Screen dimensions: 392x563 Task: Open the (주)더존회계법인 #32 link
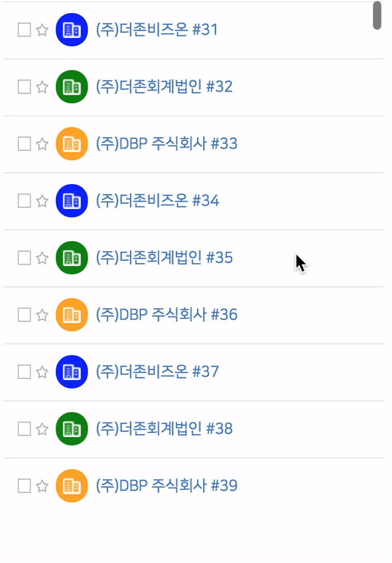tap(164, 86)
